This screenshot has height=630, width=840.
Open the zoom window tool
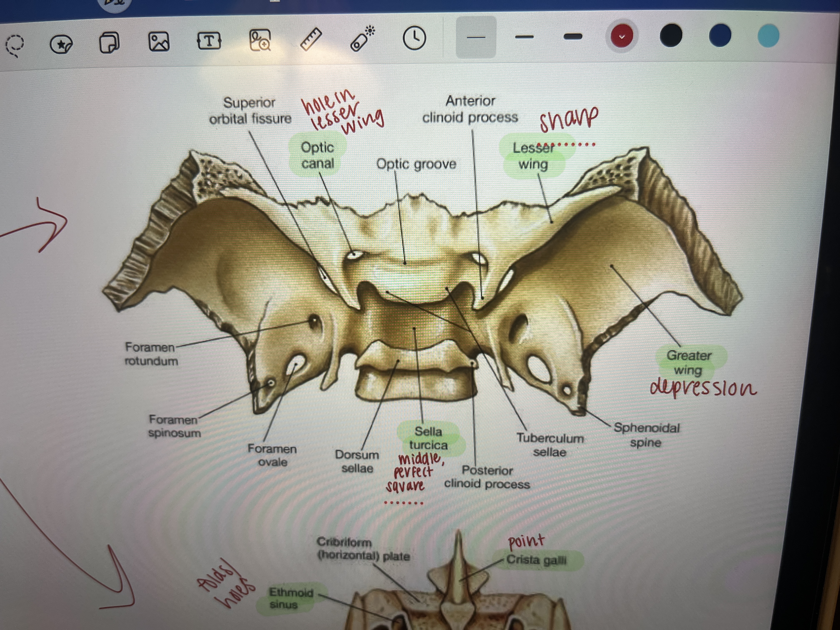pos(260,40)
